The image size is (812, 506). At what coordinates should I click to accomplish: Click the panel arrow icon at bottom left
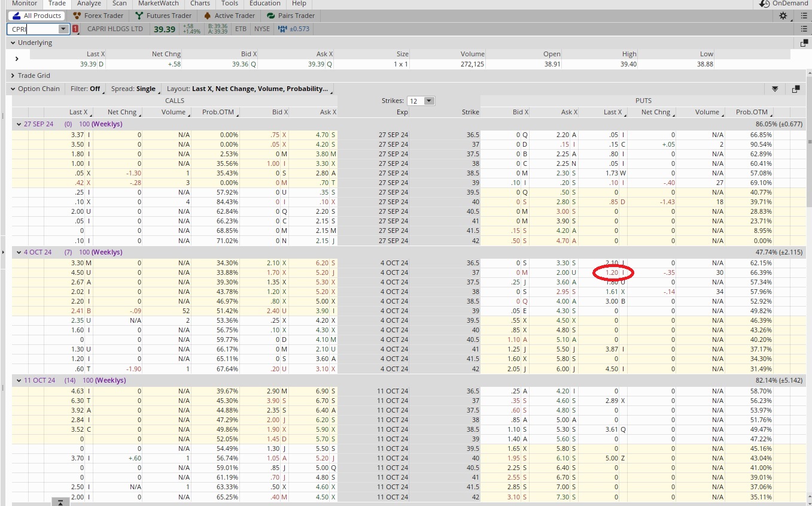point(60,502)
